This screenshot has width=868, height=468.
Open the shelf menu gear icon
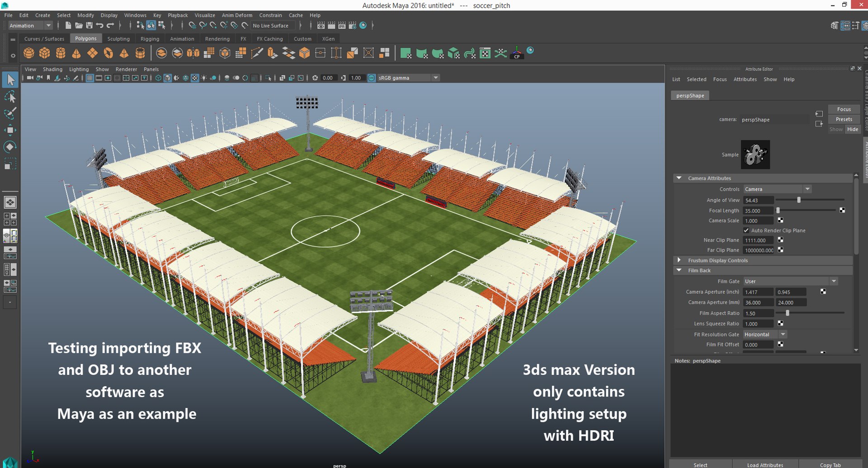13,56
